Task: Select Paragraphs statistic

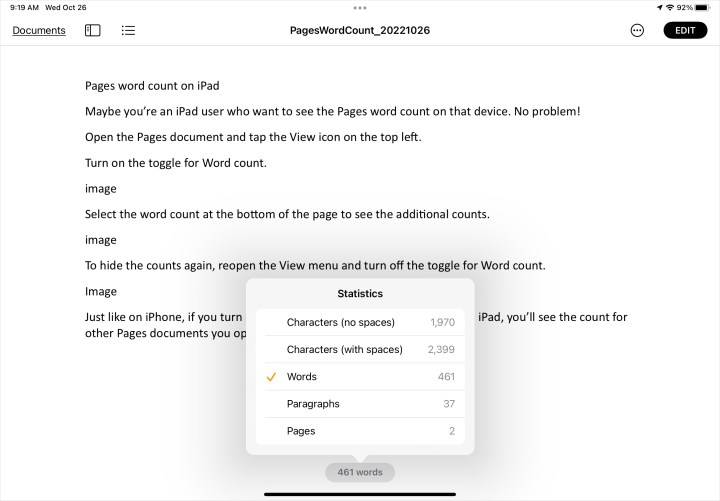Action: coord(360,404)
